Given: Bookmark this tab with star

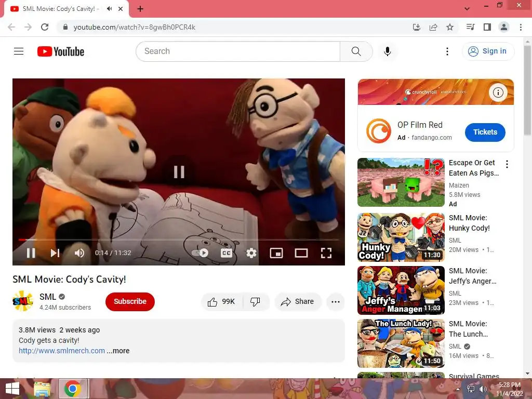Looking at the screenshot, I should (x=450, y=27).
